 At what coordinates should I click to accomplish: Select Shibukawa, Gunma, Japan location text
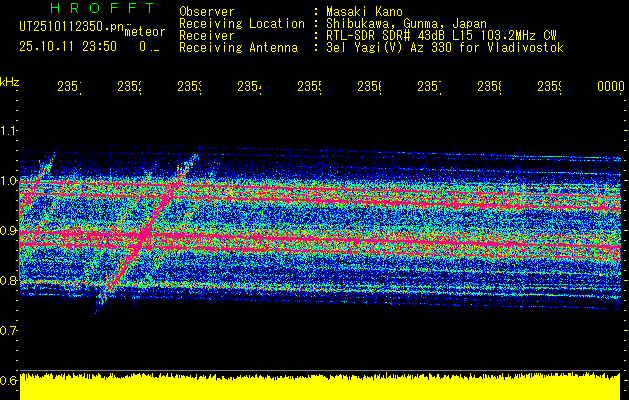tap(406, 24)
